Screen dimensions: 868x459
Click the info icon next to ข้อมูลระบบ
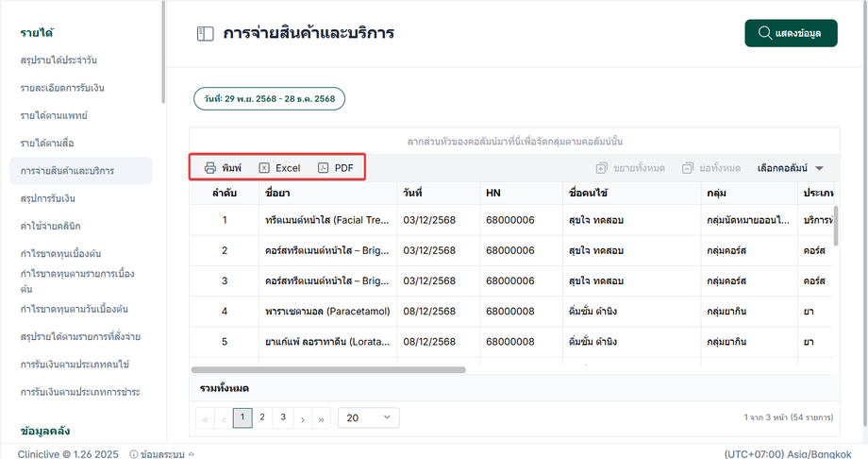[133, 454]
